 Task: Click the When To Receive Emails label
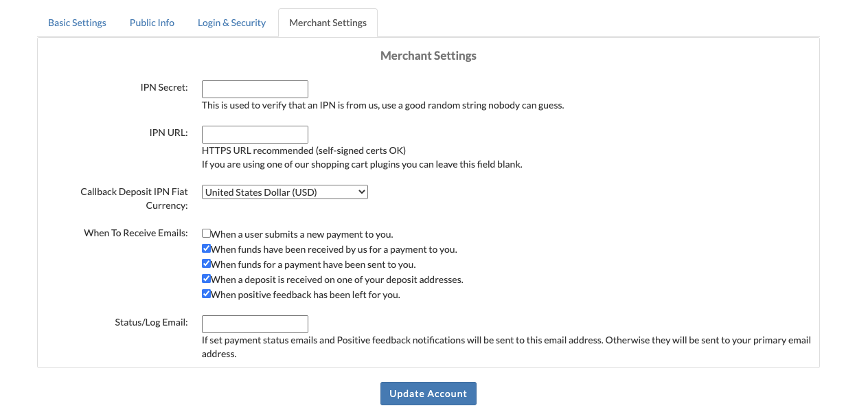click(x=136, y=233)
